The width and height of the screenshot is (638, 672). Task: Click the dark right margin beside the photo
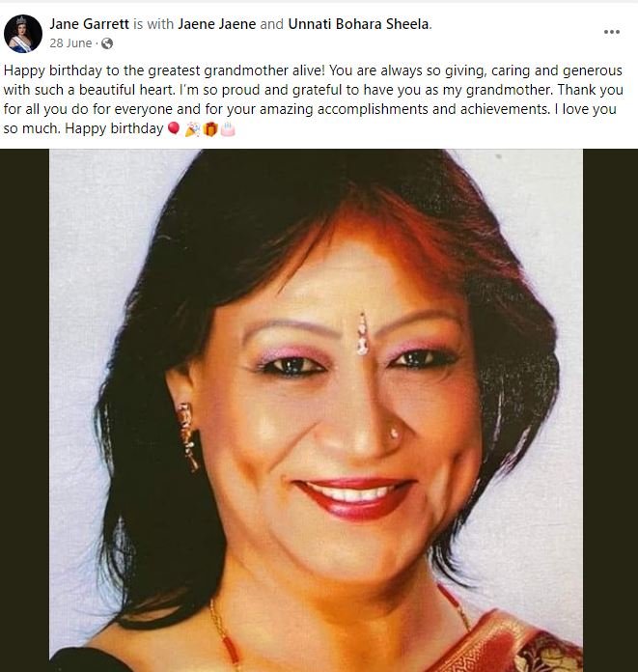click(610, 410)
